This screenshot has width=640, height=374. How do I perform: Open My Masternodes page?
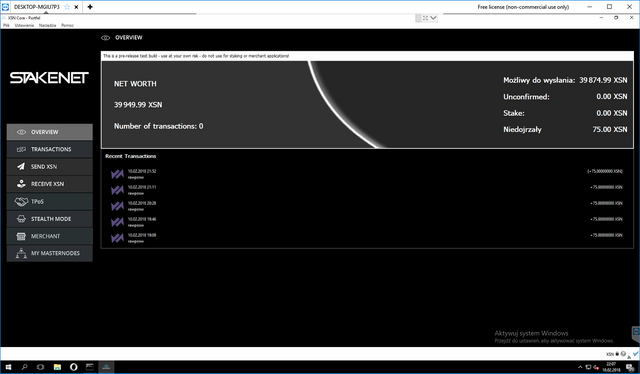(49, 253)
